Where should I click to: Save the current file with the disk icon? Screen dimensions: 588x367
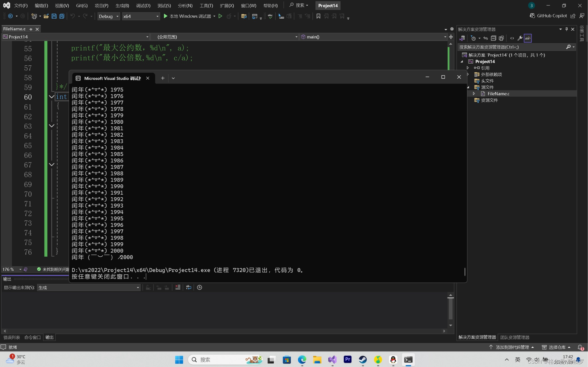[54, 16]
